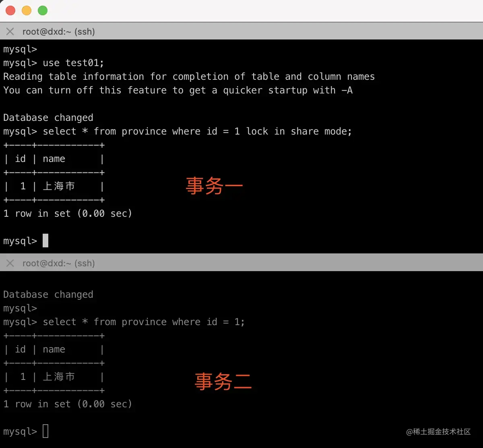The height and width of the screenshot is (448, 483).
Task: Click the 'id' header in upper result table
Action: [x=20, y=159]
